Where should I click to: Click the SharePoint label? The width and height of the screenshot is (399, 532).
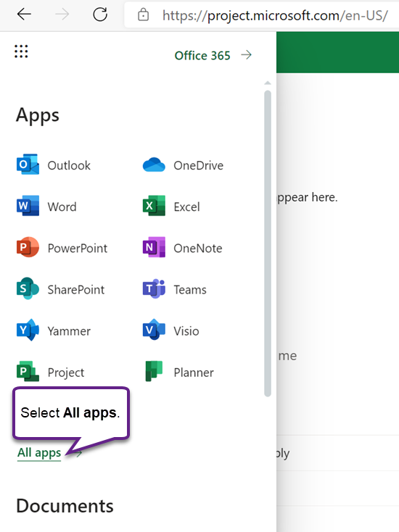coord(76,290)
